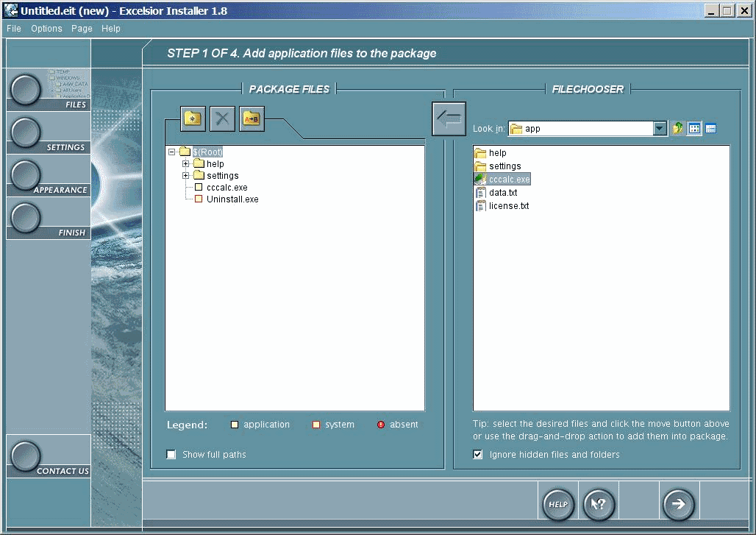Expand the help folder in package tree

pyautogui.click(x=185, y=164)
